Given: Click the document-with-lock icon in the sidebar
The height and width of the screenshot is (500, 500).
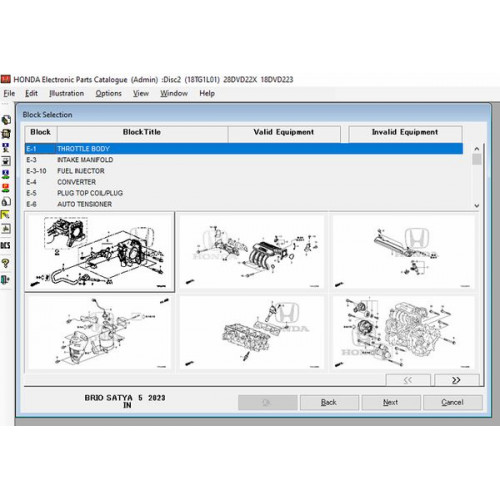Looking at the screenshot, I should [6, 201].
